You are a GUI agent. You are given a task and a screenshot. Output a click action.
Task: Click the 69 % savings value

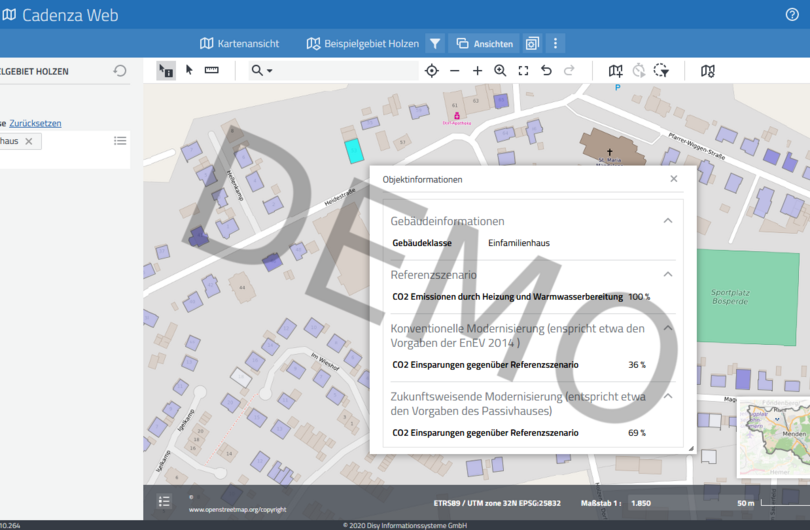(x=637, y=433)
